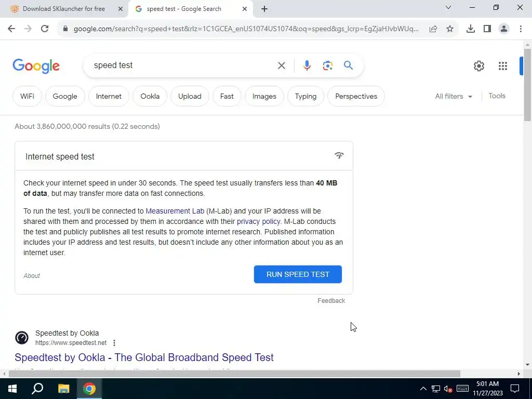Apply the WiFi filter chip
Viewport: 532px width, 399px height.
click(27, 96)
